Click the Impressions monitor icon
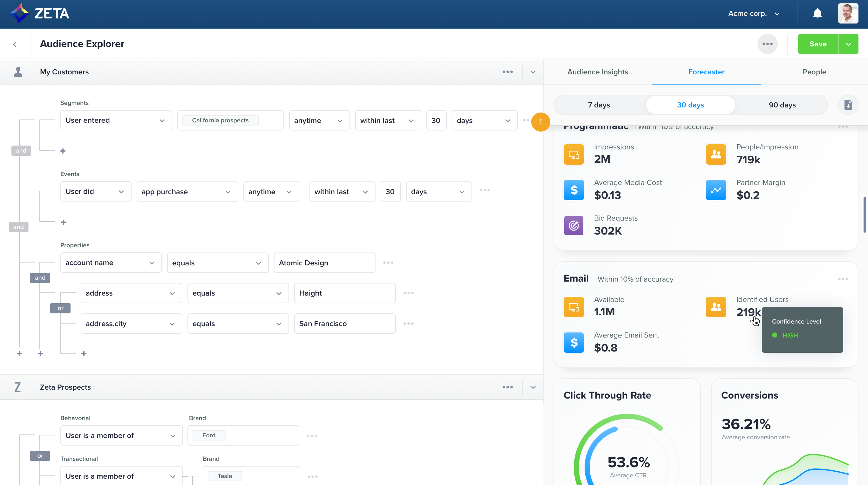Viewport: 868px width, 485px height. [573, 155]
